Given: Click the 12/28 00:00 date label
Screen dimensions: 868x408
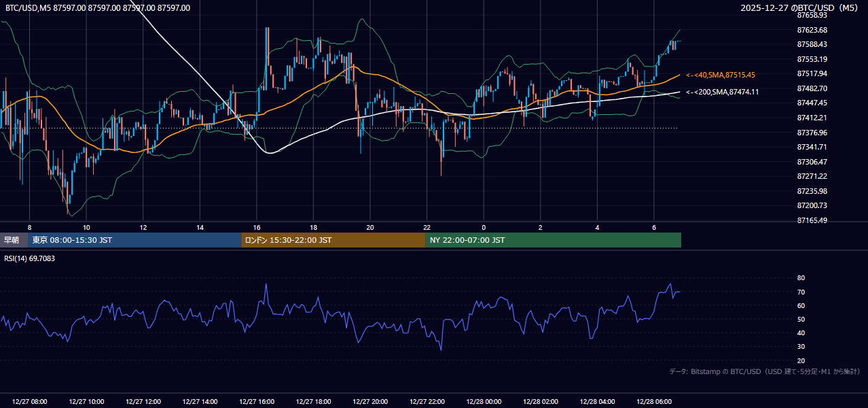Looking at the screenshot, I should (484, 402).
